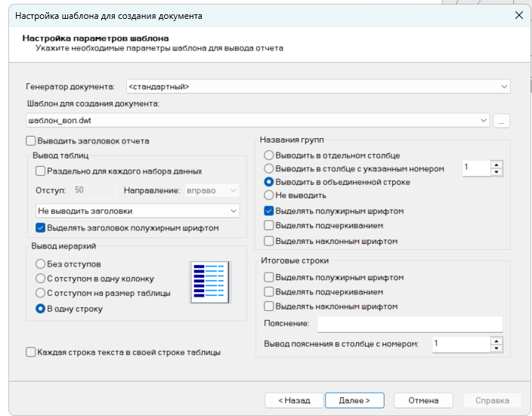Choose 'С отступом в одну колонку' option
The width and height of the screenshot is (532, 416).
tap(41, 279)
